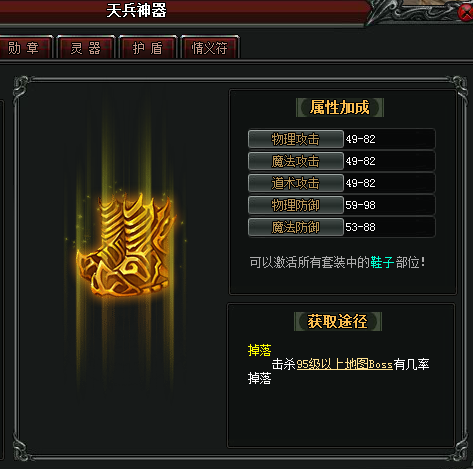
Task: Click the 获取途径 section header
Action: point(338,321)
